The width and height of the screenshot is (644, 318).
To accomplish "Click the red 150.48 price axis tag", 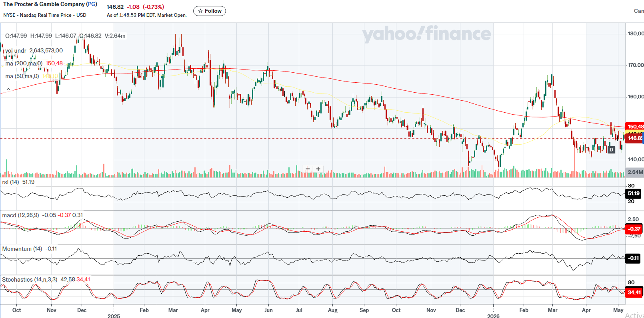I will [x=635, y=127].
